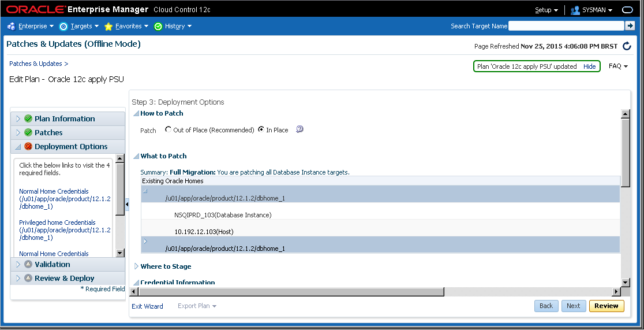The height and width of the screenshot is (330, 644).
Task: Click the Validation gray status icon
Action: (28, 264)
